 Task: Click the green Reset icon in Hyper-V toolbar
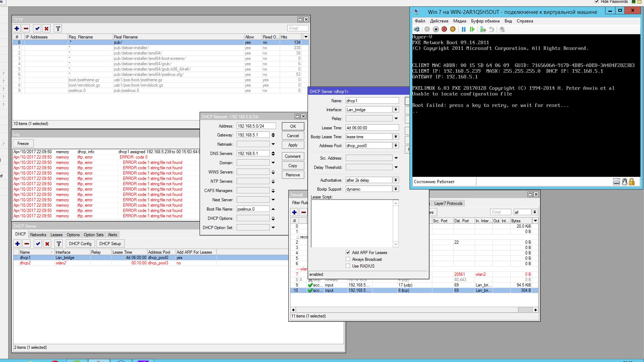472,29
